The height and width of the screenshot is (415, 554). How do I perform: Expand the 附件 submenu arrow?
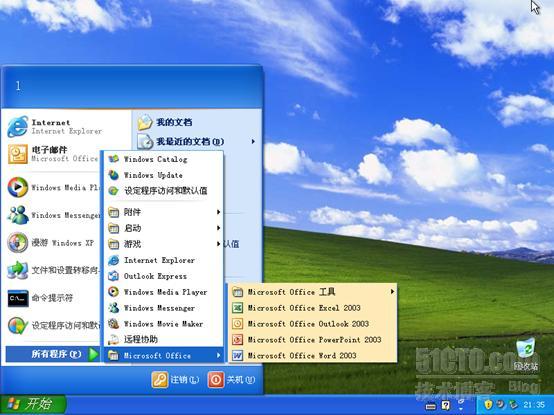(x=218, y=212)
